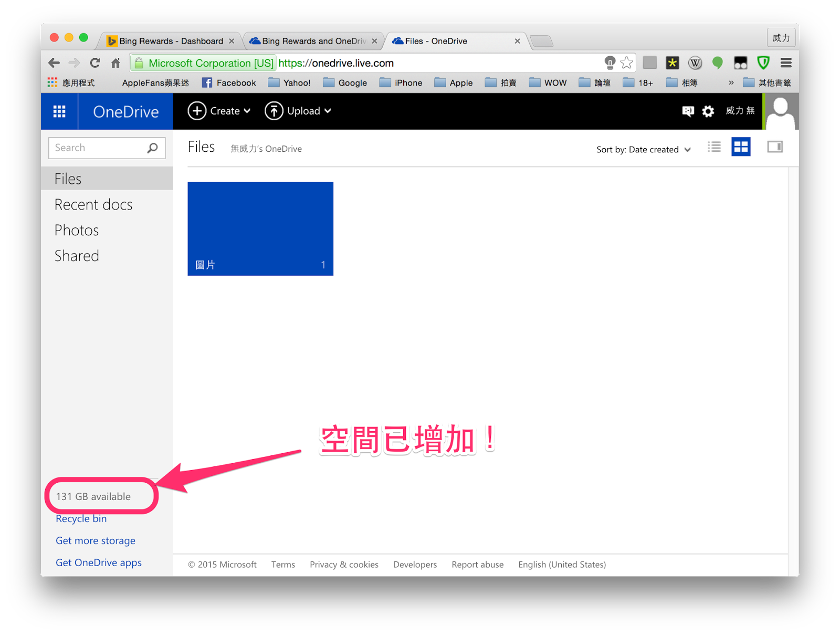Click the green balloon extension icon
The height and width of the screenshot is (635, 840).
pos(717,63)
